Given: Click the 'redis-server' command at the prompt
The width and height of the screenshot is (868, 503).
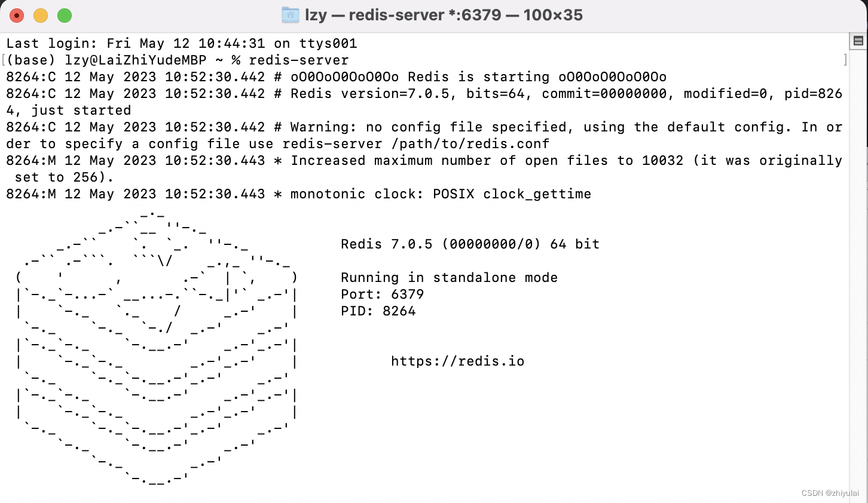Looking at the screenshot, I should click(x=298, y=60).
